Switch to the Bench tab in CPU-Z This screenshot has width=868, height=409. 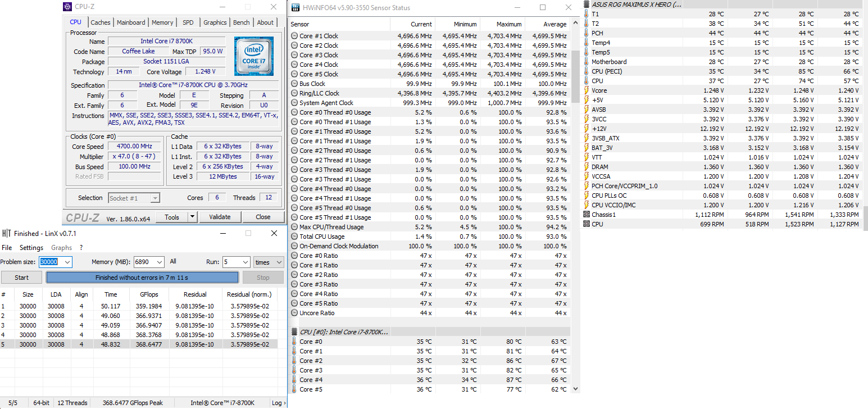tap(242, 22)
